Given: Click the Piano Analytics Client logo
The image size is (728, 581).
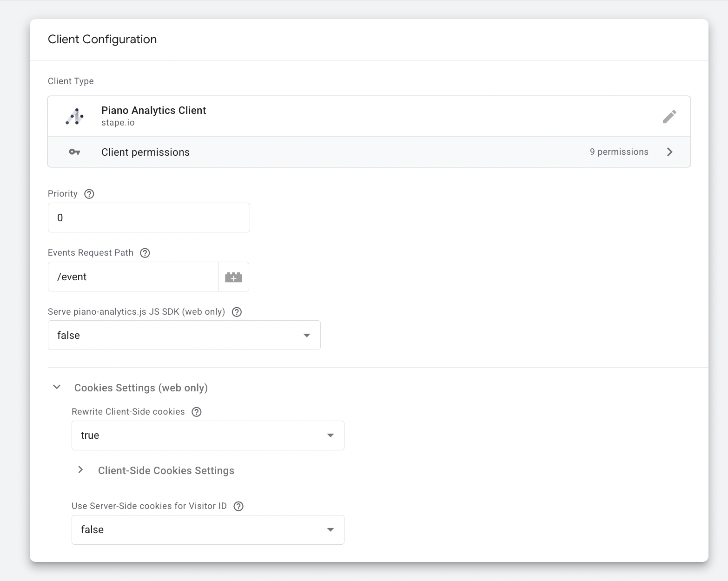Looking at the screenshot, I should coord(74,116).
